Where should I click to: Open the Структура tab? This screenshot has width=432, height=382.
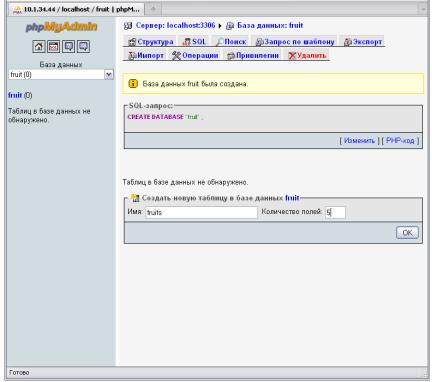[151, 42]
